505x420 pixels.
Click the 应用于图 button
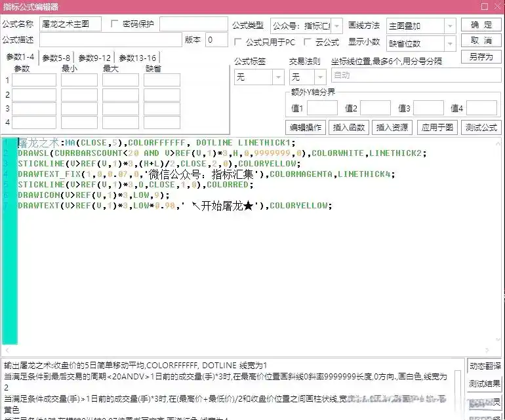[x=437, y=128]
